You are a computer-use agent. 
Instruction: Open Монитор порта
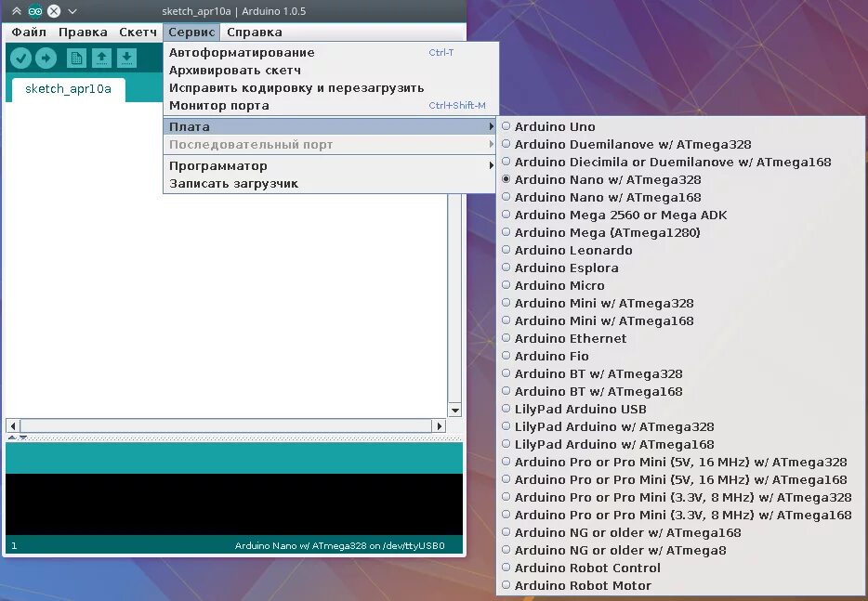[x=331, y=106]
